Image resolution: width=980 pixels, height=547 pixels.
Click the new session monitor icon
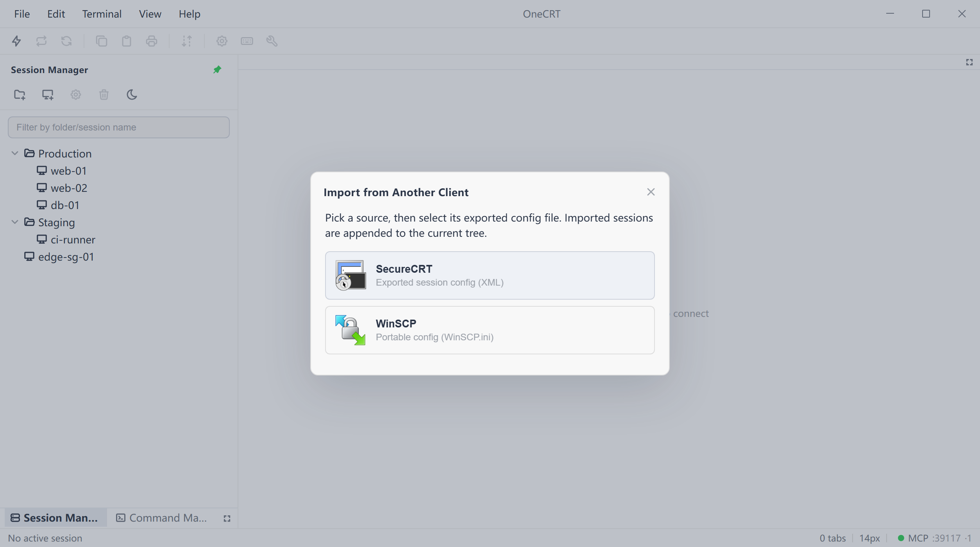pos(48,95)
